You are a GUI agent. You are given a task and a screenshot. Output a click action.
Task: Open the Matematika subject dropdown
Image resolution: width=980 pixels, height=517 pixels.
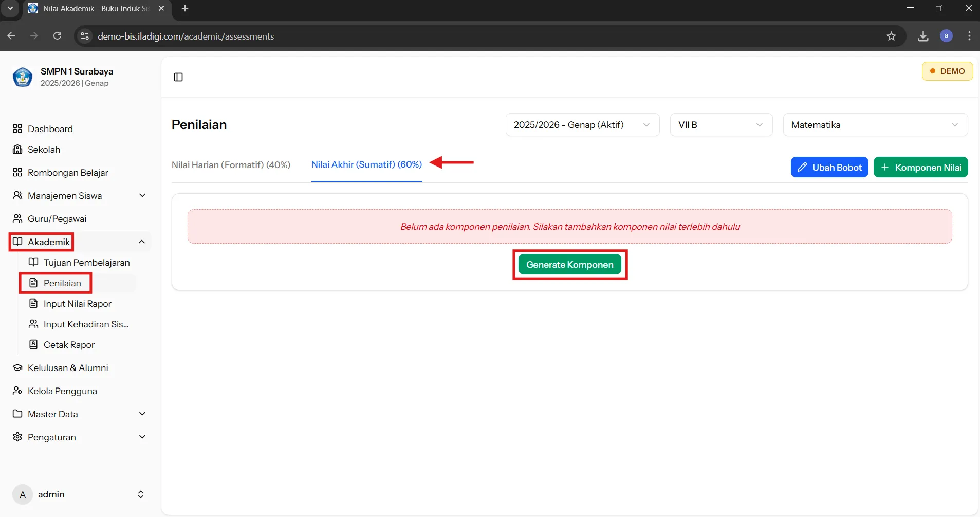pyautogui.click(x=875, y=125)
